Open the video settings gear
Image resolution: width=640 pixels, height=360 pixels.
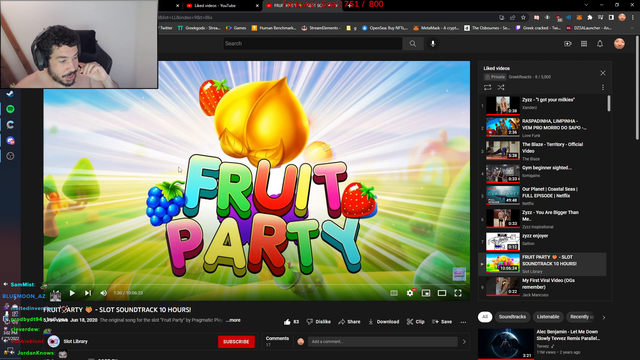pyautogui.click(x=410, y=293)
